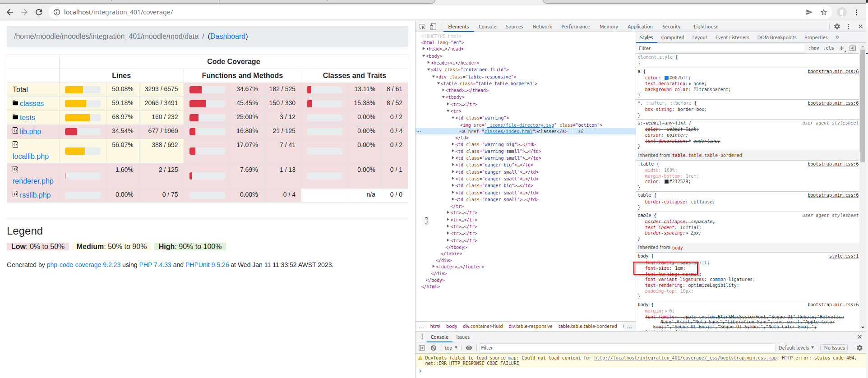
Task: Select the Computed styles tab
Action: click(x=673, y=37)
